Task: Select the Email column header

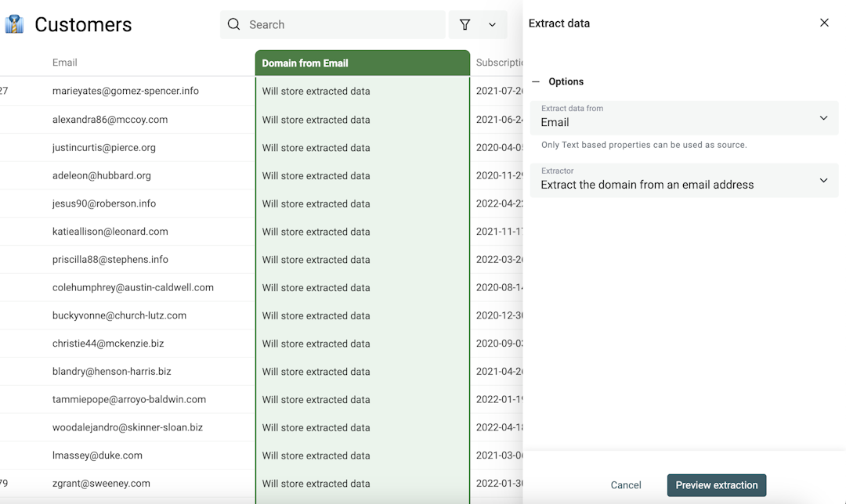Action: tap(65, 63)
